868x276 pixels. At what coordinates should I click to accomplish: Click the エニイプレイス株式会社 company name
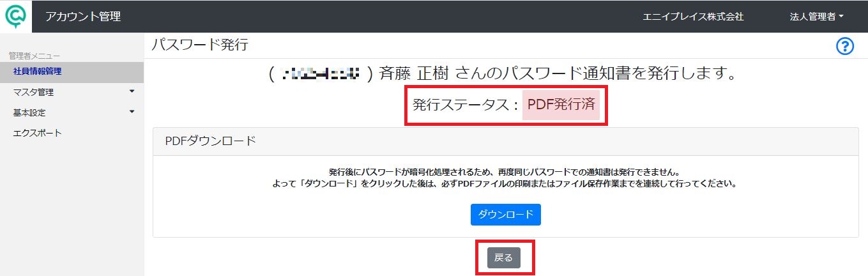(693, 17)
